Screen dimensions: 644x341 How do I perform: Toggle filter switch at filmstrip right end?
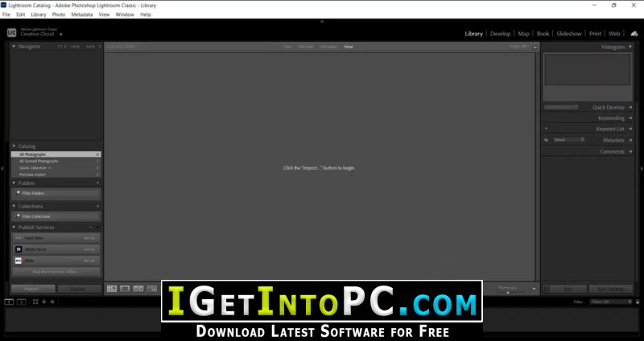tap(637, 302)
